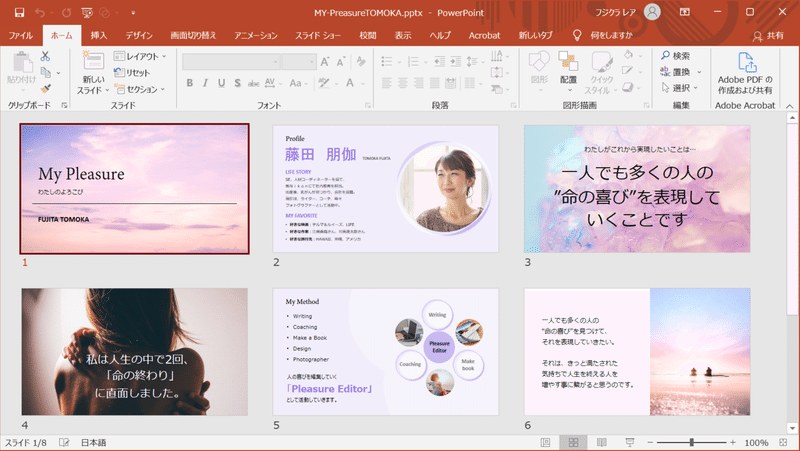Clear all formatting icon in font group

click(361, 62)
